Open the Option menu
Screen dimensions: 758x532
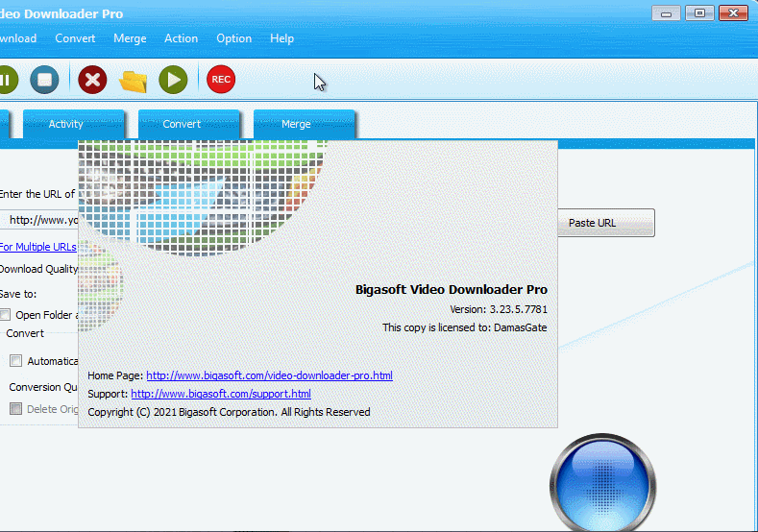tap(234, 38)
